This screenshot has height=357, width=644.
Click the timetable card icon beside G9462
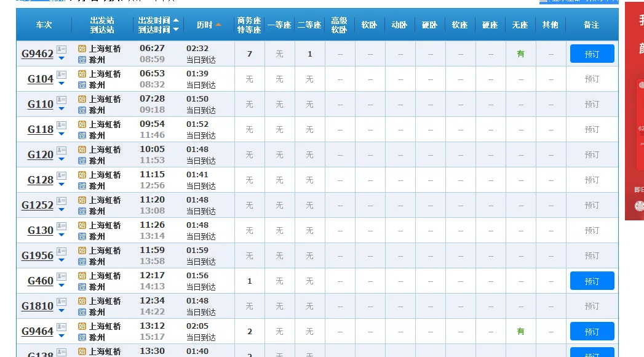[61, 50]
